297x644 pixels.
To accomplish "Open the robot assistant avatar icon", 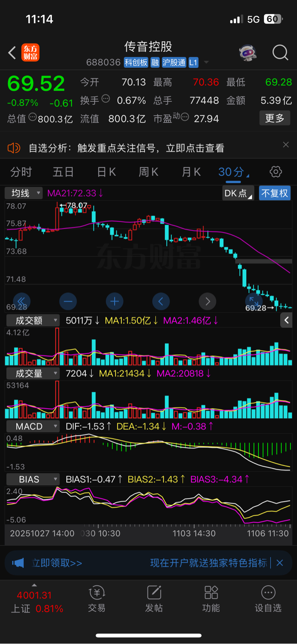I will pyautogui.click(x=248, y=53).
